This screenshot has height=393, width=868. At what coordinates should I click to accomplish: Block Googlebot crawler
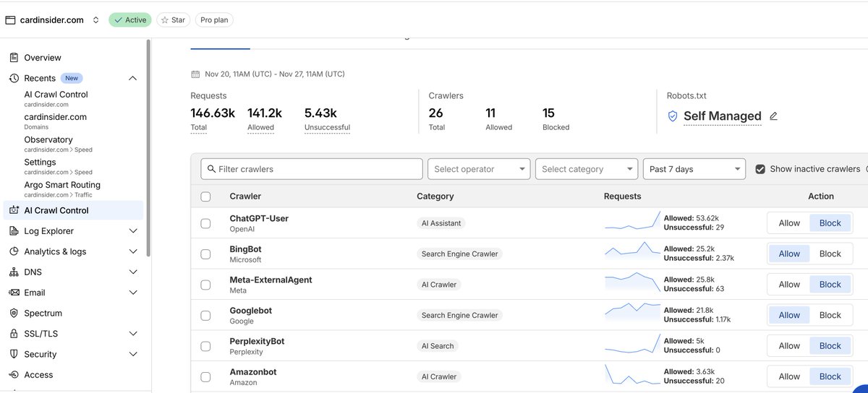(x=830, y=315)
